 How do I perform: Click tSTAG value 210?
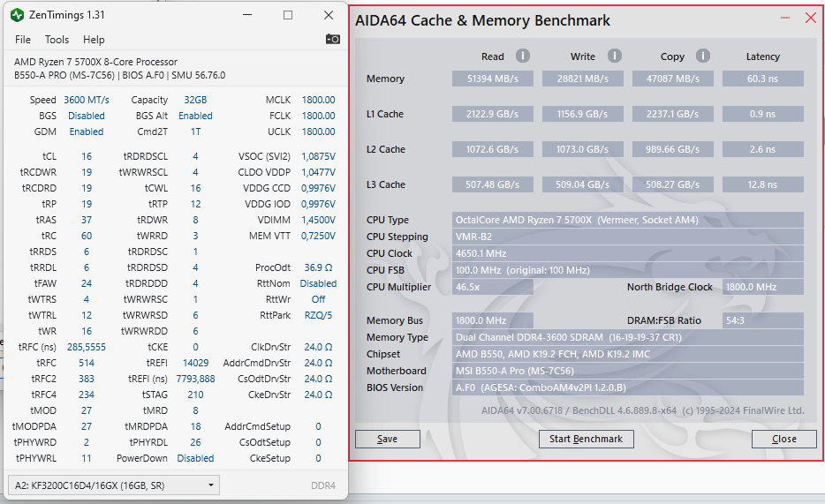tap(195, 395)
